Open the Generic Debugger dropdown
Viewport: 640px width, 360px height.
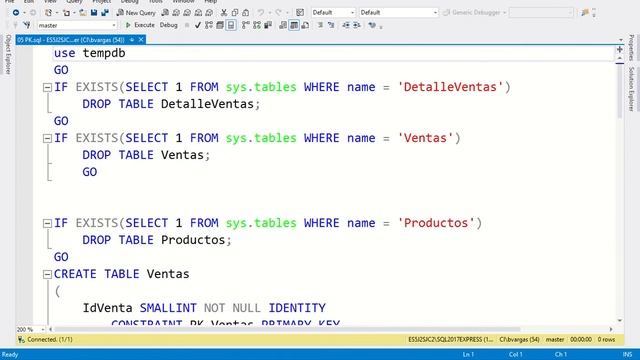pos(504,13)
